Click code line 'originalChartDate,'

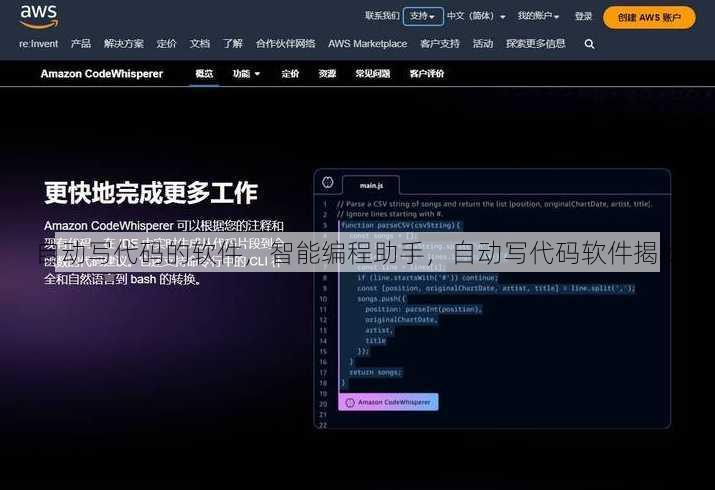click(401, 320)
